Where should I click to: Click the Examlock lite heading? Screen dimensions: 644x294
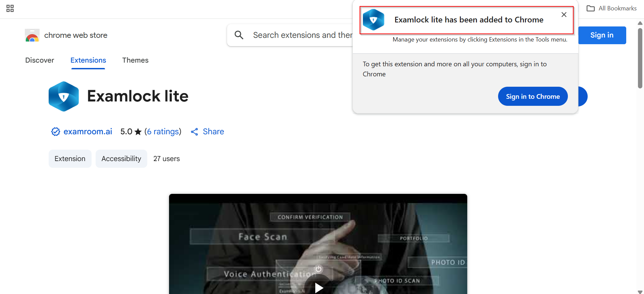click(x=138, y=96)
